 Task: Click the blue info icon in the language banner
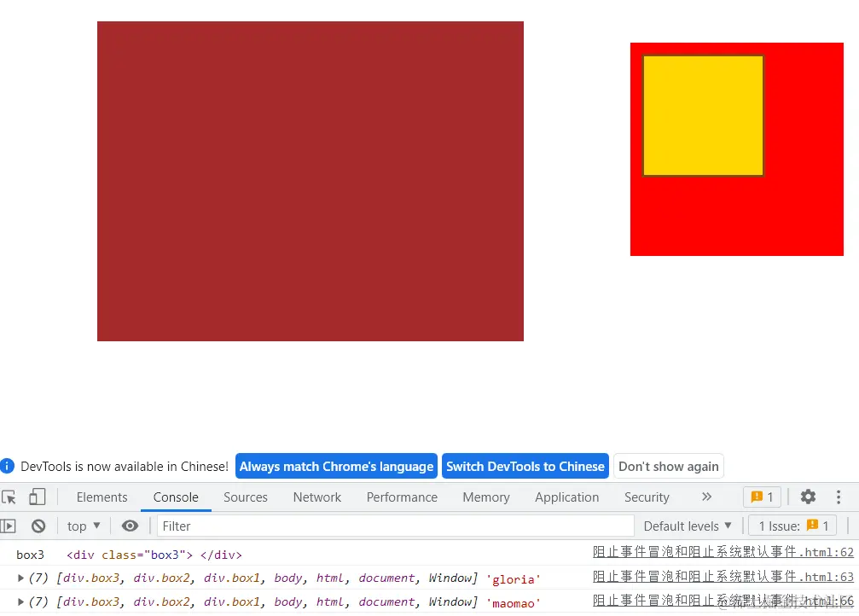(7, 466)
